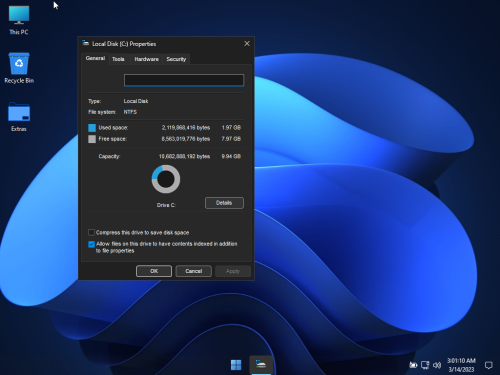Enable Compress this drive checkbox
This screenshot has height=375, width=500.
coord(91,232)
